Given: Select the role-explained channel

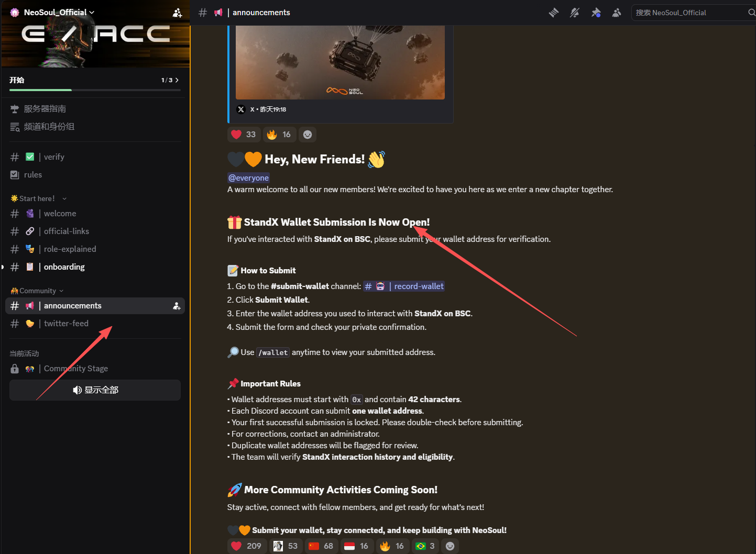Looking at the screenshot, I should (95, 249).
